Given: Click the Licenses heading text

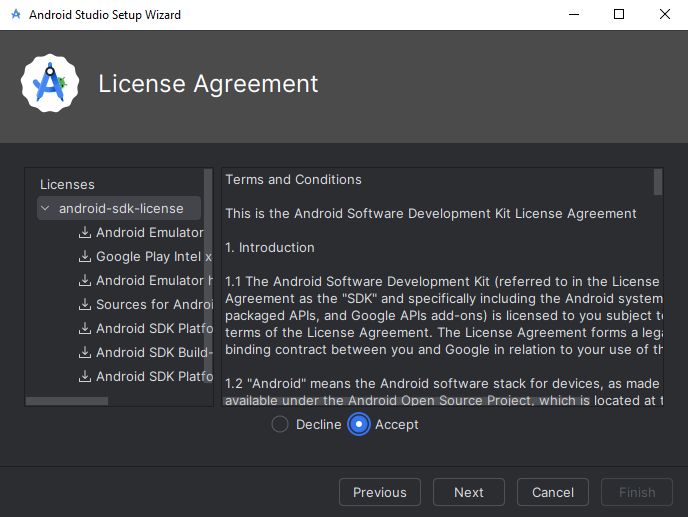Looking at the screenshot, I should click(x=67, y=184).
